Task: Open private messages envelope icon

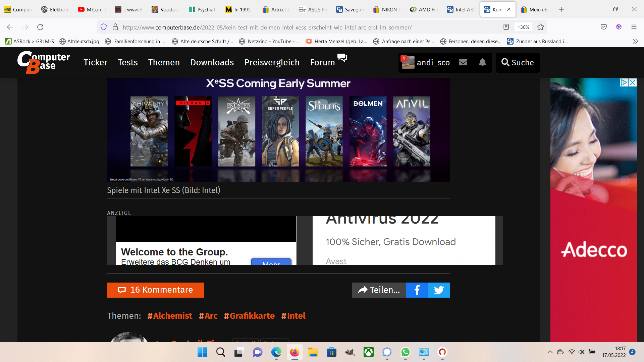Action: (x=463, y=62)
